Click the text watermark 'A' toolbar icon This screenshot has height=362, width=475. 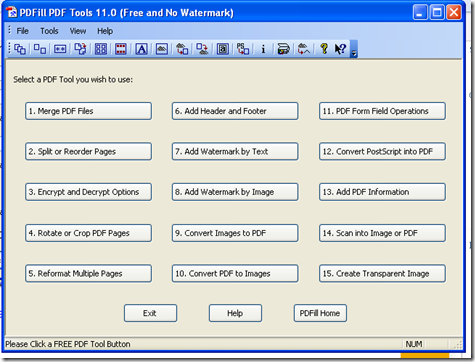point(141,49)
